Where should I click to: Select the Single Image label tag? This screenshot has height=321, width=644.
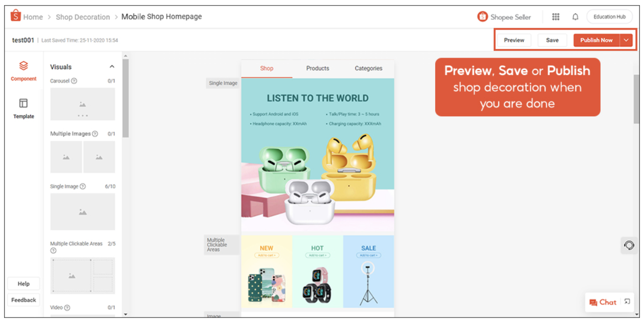click(x=223, y=83)
